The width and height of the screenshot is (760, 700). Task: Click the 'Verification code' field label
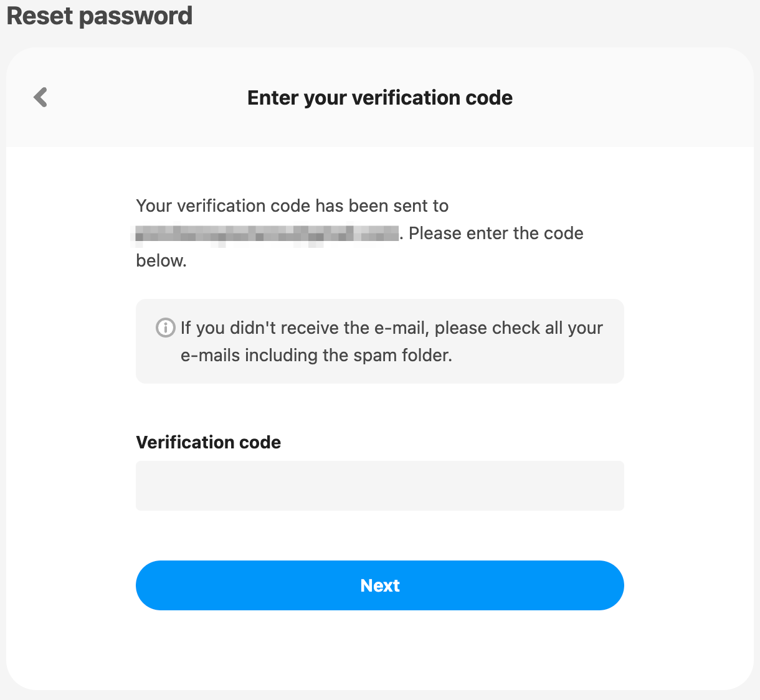208,442
